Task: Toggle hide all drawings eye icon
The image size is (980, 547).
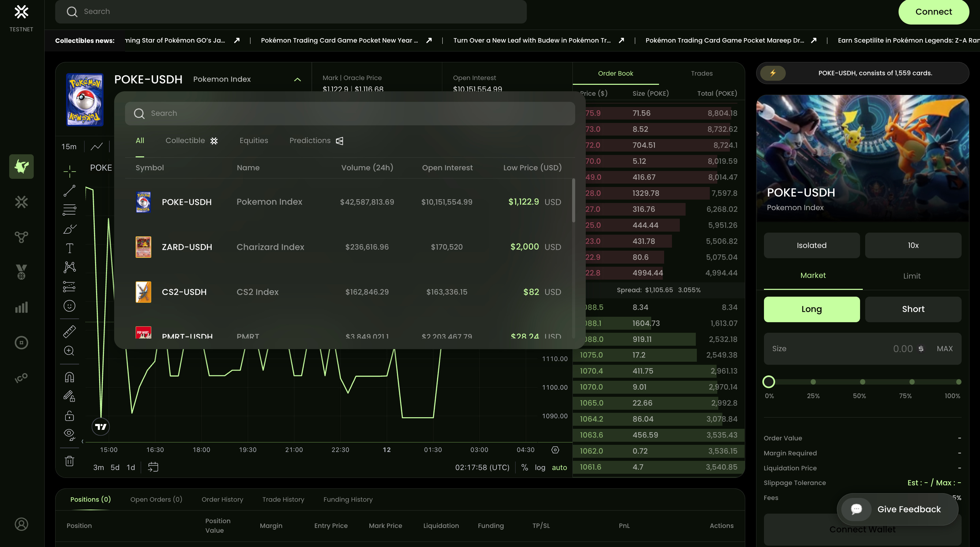Action: point(69,434)
